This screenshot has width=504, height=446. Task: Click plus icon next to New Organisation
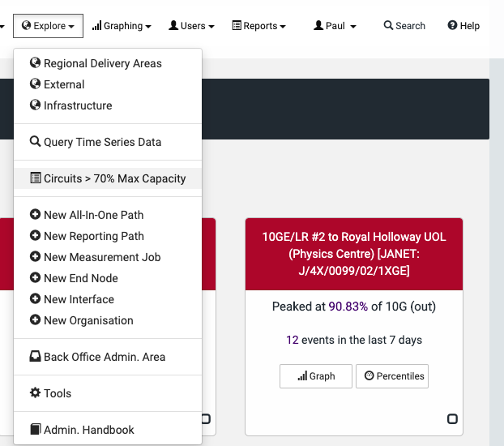point(35,319)
